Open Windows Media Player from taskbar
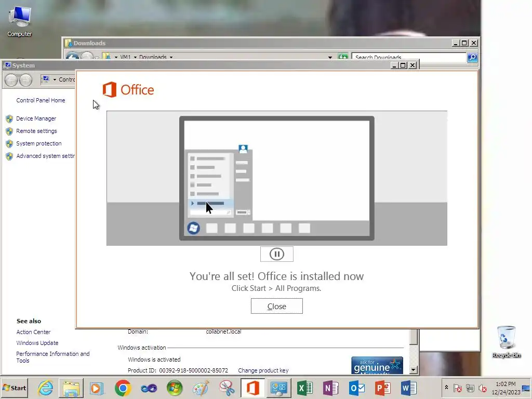The width and height of the screenshot is (532, 399). [97, 388]
